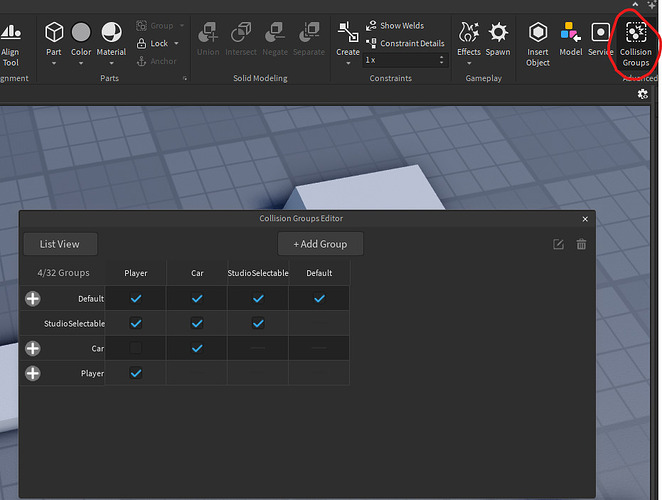Expand the Create constraint dropdown arrow
662x500 pixels.
(x=348, y=63)
